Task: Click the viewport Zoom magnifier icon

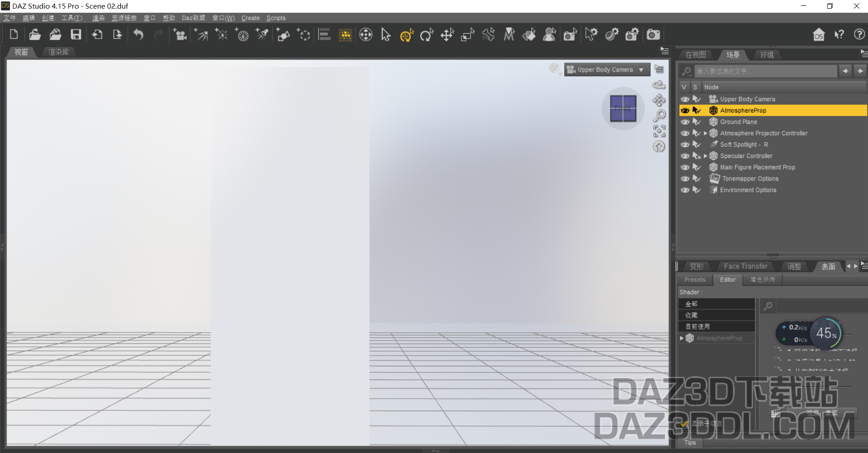Action: pyautogui.click(x=659, y=116)
